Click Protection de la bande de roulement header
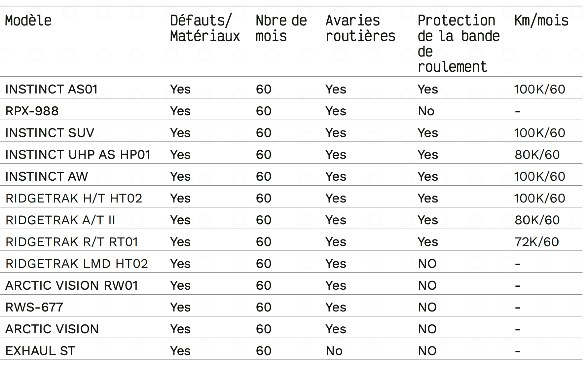Viewport: 588px width, 366px height. pos(459,44)
